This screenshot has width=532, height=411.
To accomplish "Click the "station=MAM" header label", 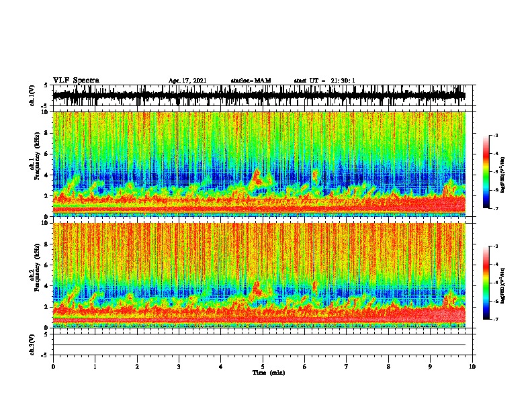I will 251,81.
